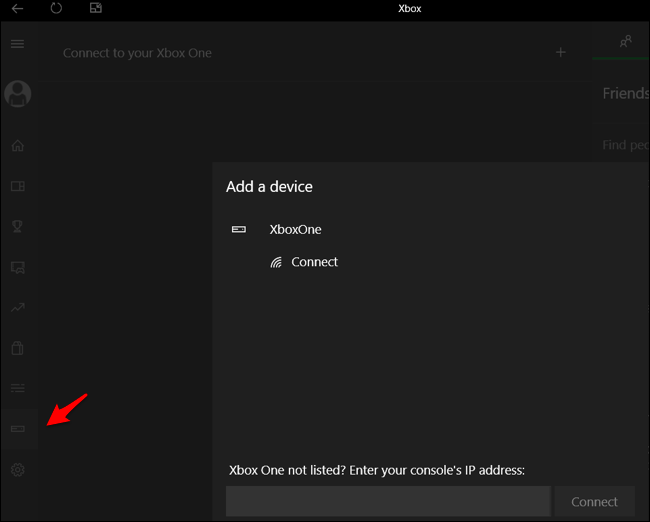Open the hamburger navigation menu
650x522 pixels.
coord(17,44)
